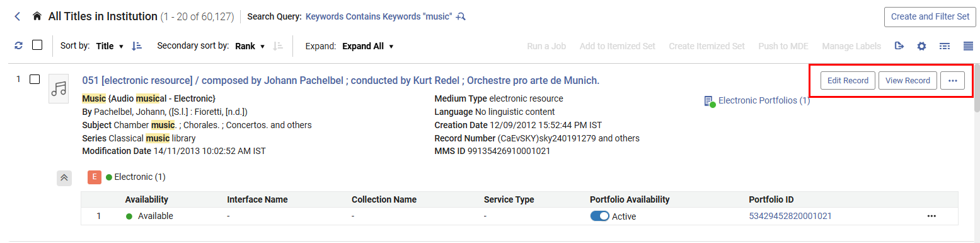Click Run a Job action
Viewport: 980px width, 243px height.
[x=546, y=46]
